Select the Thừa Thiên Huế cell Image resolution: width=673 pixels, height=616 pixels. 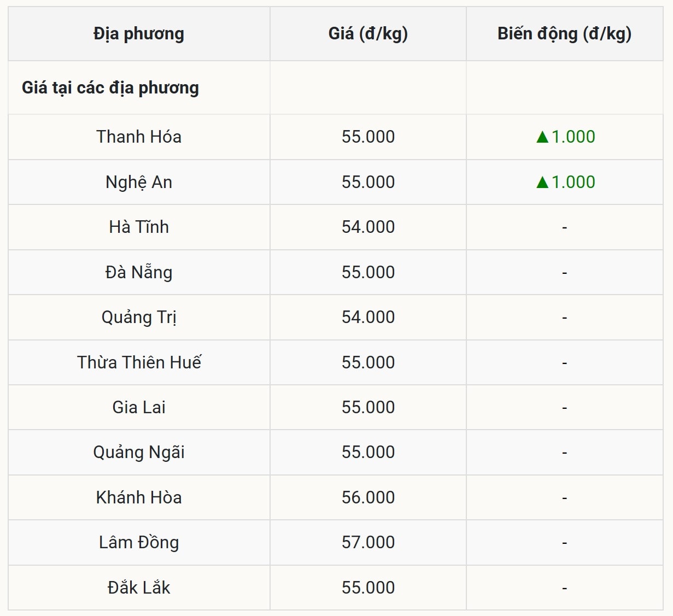tap(139, 362)
